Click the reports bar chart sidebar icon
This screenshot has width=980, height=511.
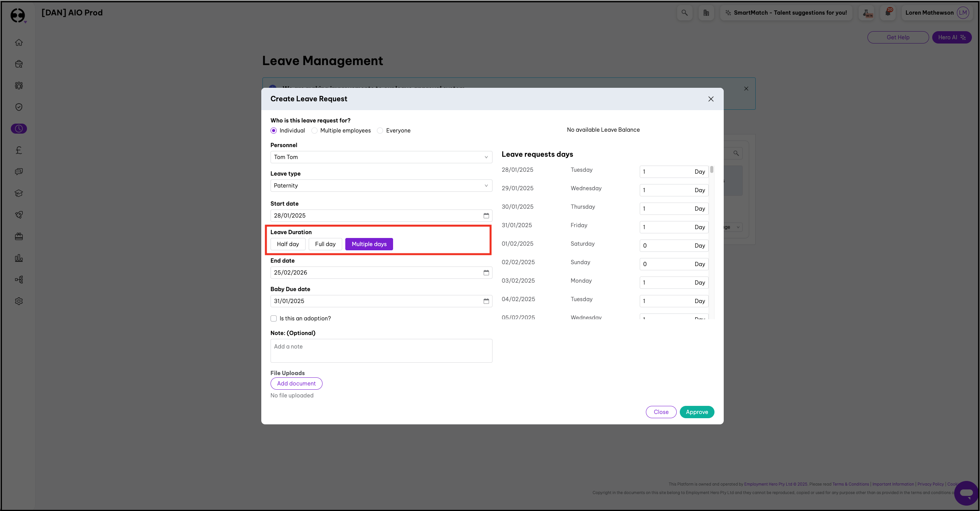tap(19, 258)
